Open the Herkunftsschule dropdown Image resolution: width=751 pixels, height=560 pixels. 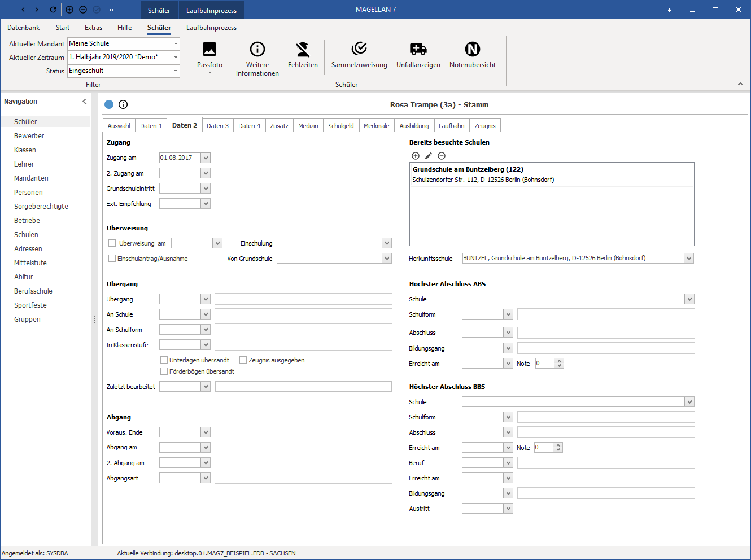[x=689, y=259]
